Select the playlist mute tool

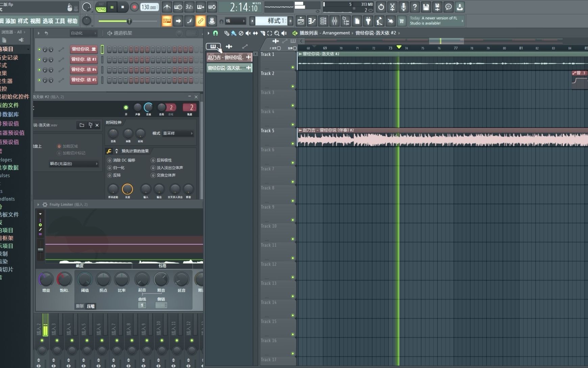248,33
